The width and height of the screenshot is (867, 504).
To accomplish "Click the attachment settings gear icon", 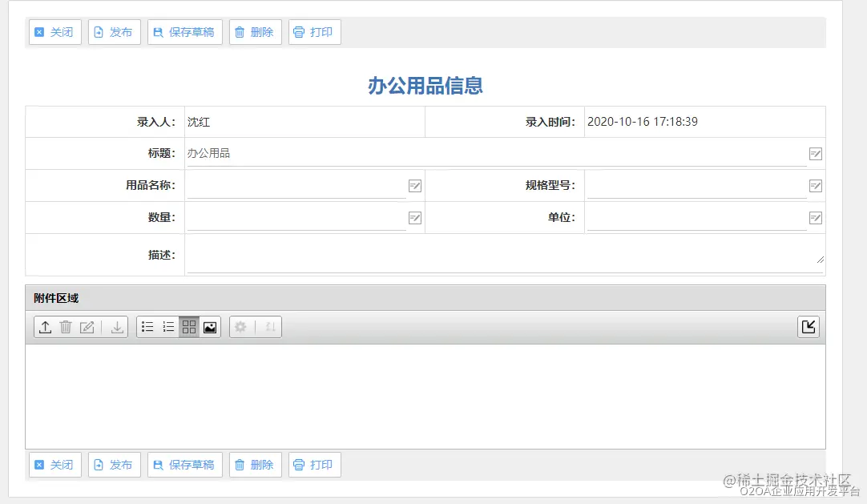I will pos(240,327).
